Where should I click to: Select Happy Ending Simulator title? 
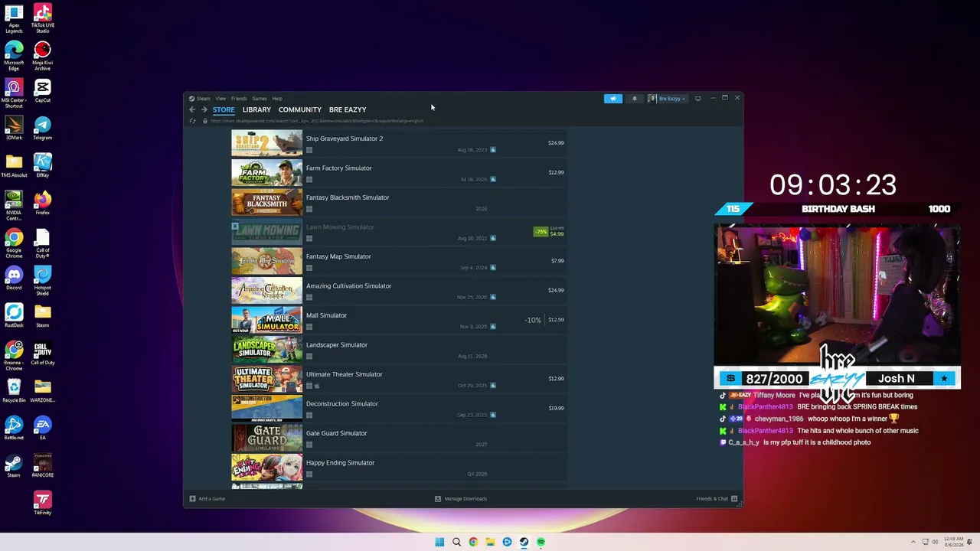click(340, 463)
